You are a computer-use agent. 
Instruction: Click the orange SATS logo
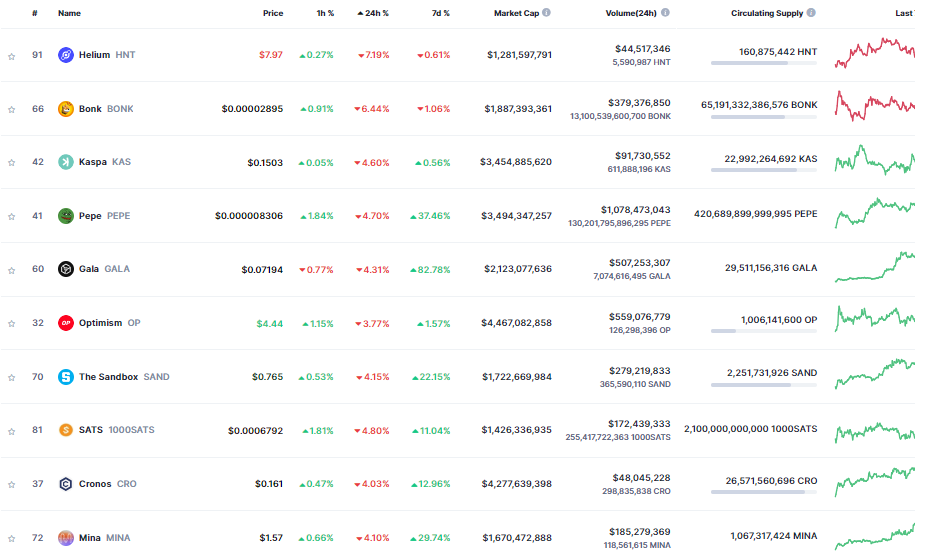pyautogui.click(x=65, y=430)
